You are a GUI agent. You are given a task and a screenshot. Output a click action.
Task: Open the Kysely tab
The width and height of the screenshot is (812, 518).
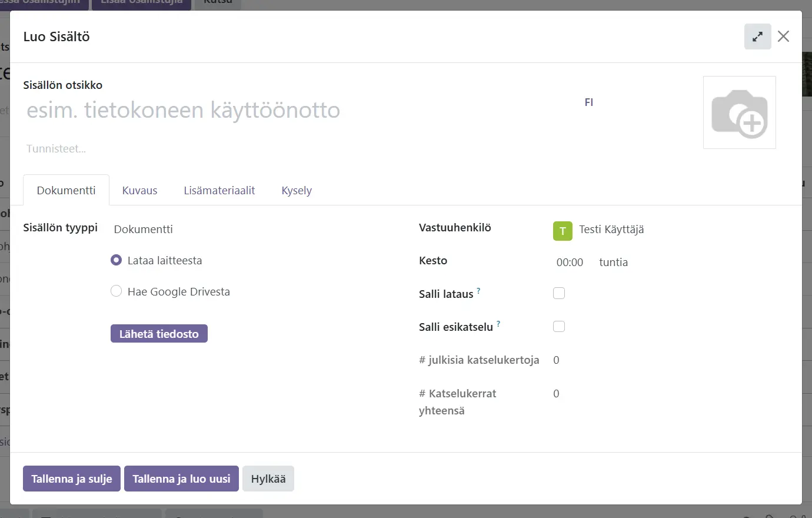point(297,191)
